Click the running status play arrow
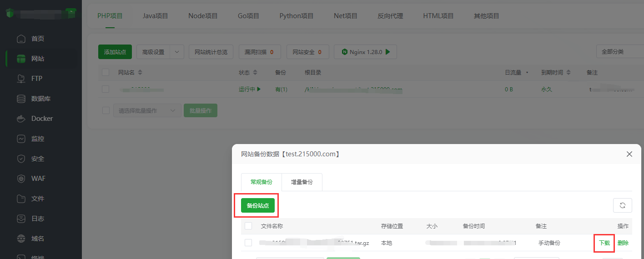Screen dimensions: 644x259 tap(259, 89)
